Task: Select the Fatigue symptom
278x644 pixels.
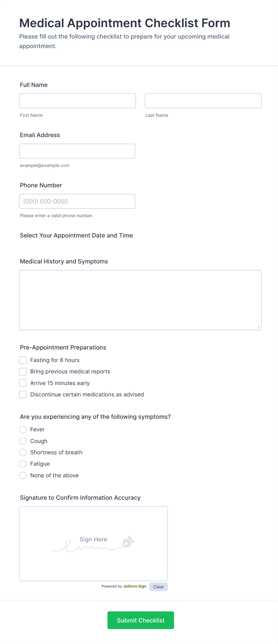Action: point(23,464)
